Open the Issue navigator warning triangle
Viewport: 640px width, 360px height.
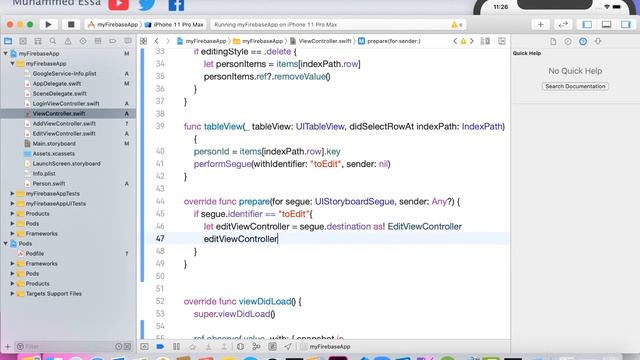(x=68, y=41)
